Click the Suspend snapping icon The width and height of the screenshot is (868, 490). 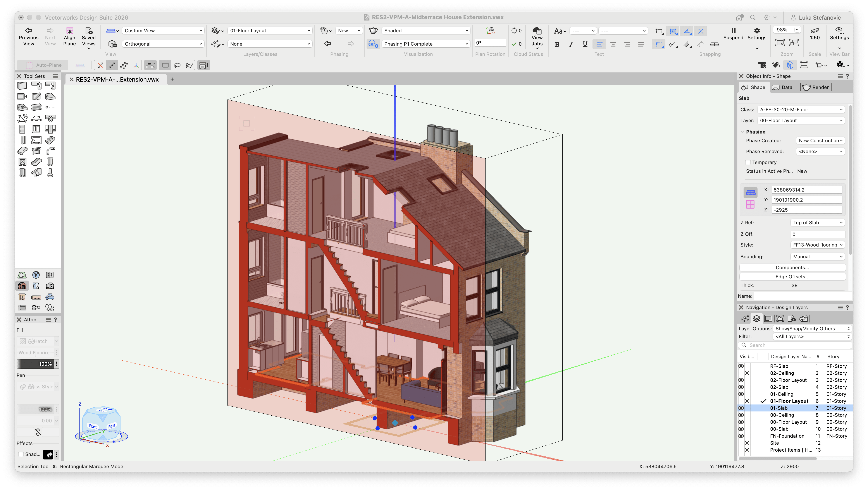point(733,30)
